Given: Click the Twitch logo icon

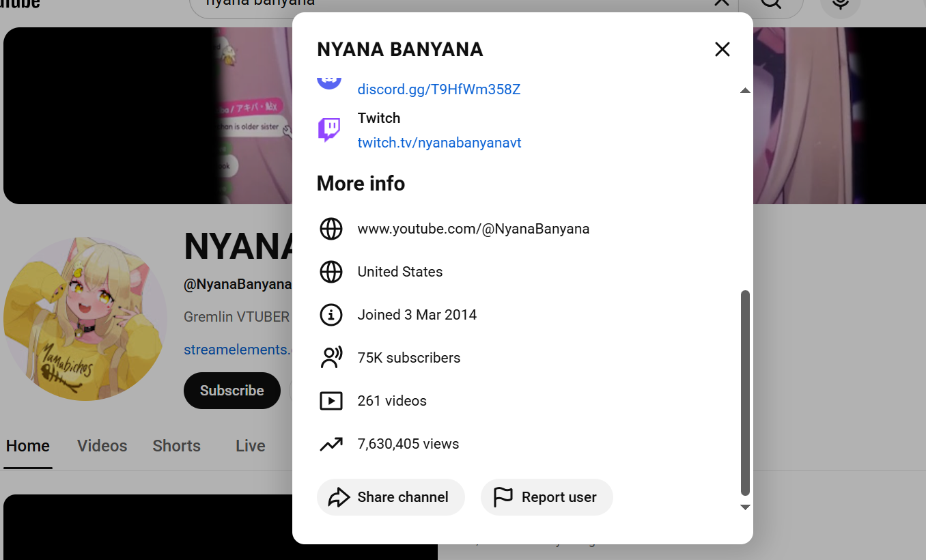Looking at the screenshot, I should click(x=329, y=130).
